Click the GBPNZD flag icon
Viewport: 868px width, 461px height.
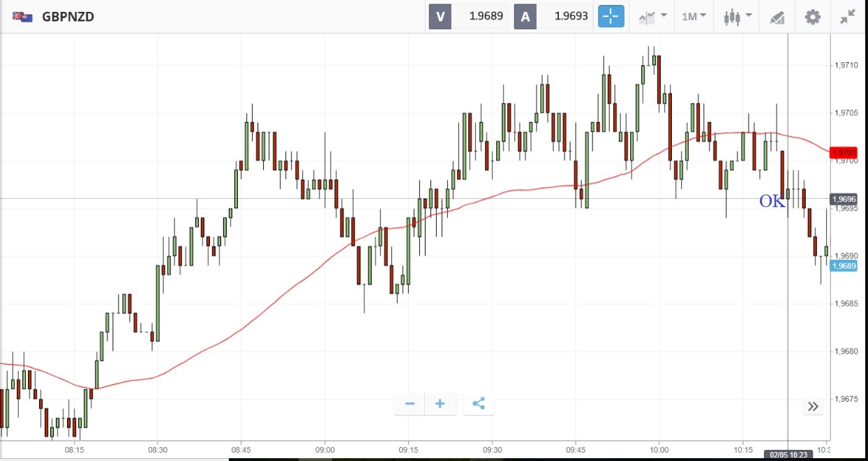(22, 17)
